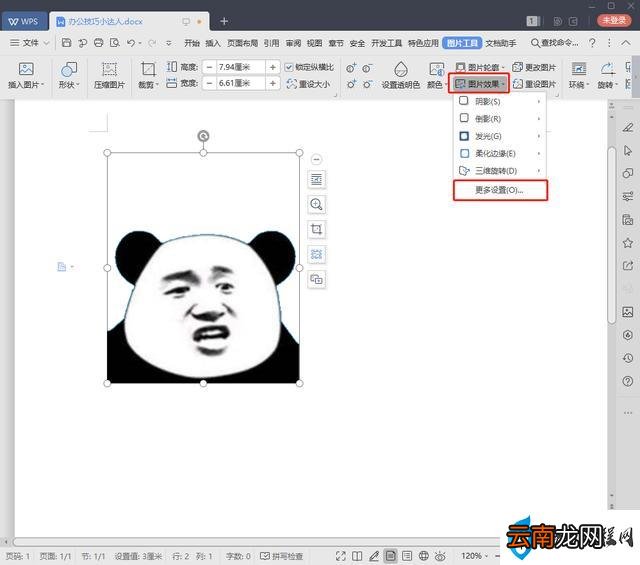Expand the Shadow (阴影) submenu

point(500,101)
